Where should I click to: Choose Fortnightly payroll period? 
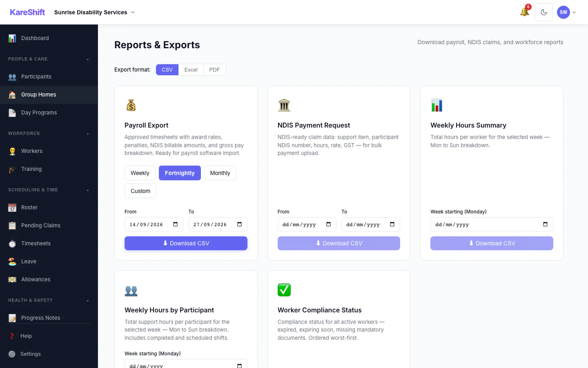pyautogui.click(x=180, y=173)
